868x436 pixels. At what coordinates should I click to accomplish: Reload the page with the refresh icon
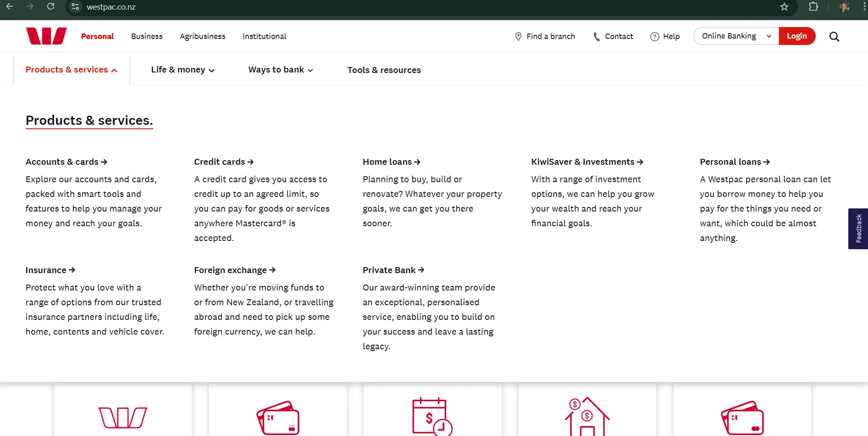click(x=50, y=6)
